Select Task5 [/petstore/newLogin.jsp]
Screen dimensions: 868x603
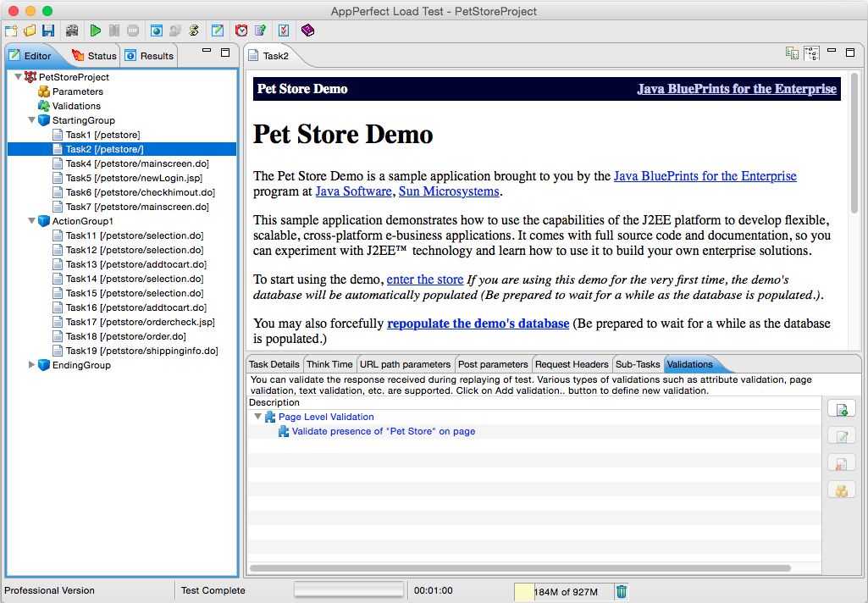point(134,178)
